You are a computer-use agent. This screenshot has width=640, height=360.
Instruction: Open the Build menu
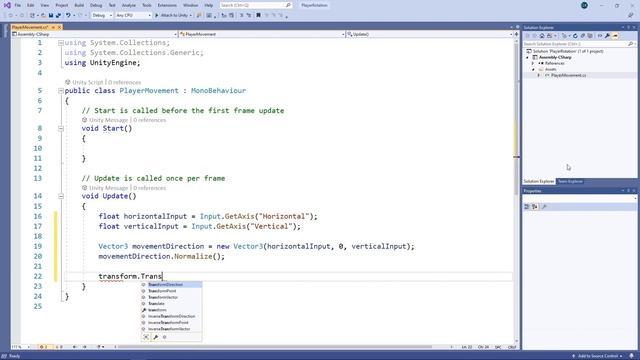pyautogui.click(x=79, y=5)
